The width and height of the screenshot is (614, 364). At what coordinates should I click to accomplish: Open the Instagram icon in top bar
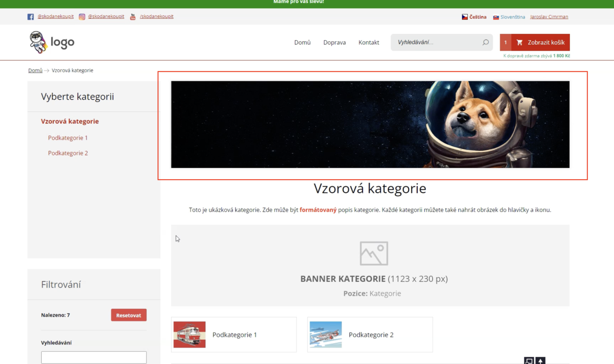pyautogui.click(x=82, y=17)
